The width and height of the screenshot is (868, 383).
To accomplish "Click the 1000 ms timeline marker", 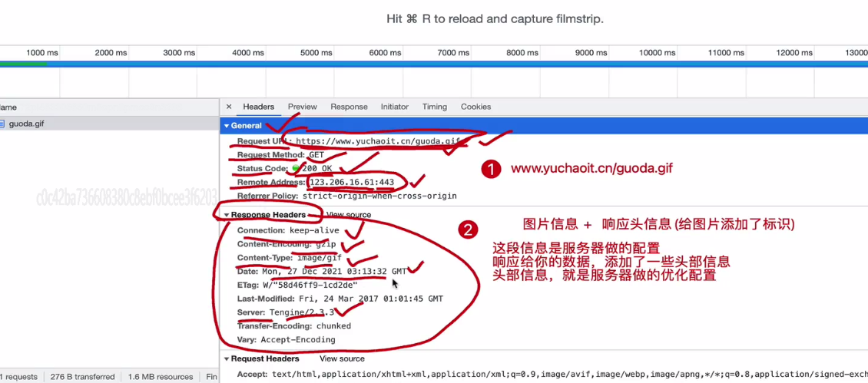I will [x=42, y=53].
